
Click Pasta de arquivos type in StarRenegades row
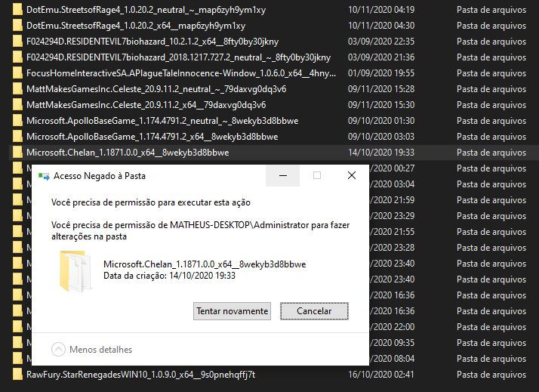coord(491,375)
